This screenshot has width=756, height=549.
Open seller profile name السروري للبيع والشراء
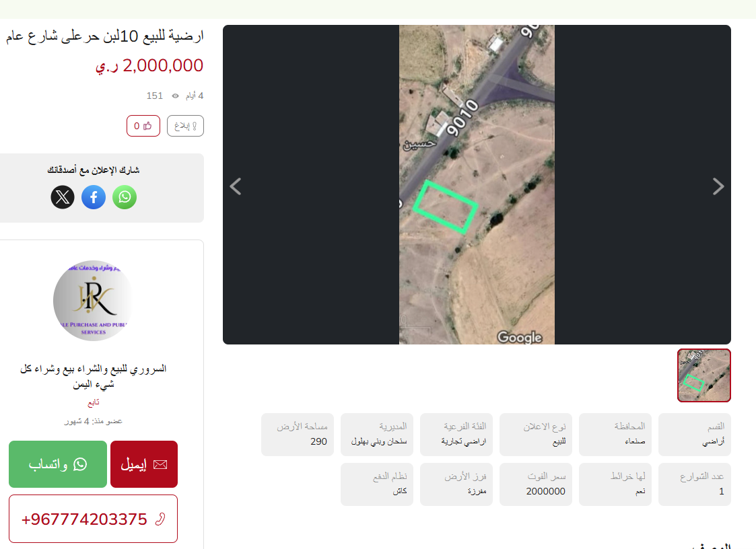[94, 377]
